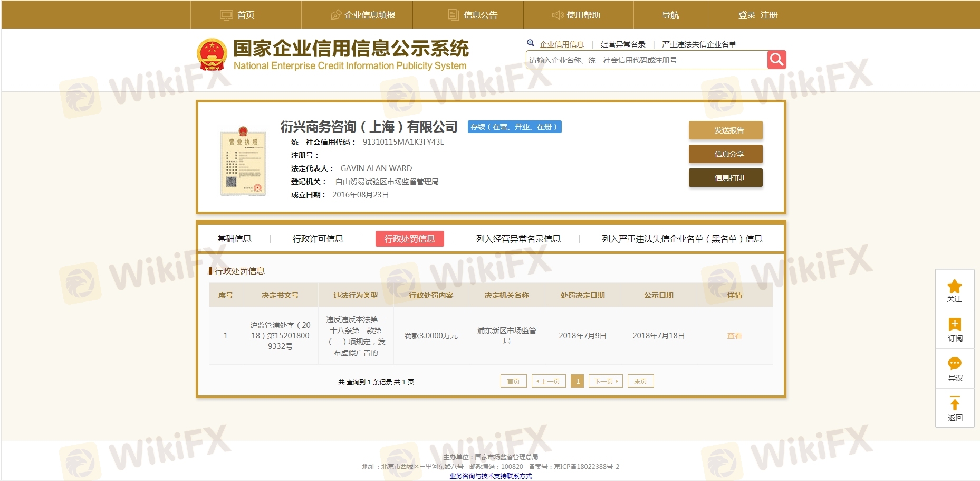Click the date cell 2018年7月9日
980x481 pixels.
tap(583, 336)
